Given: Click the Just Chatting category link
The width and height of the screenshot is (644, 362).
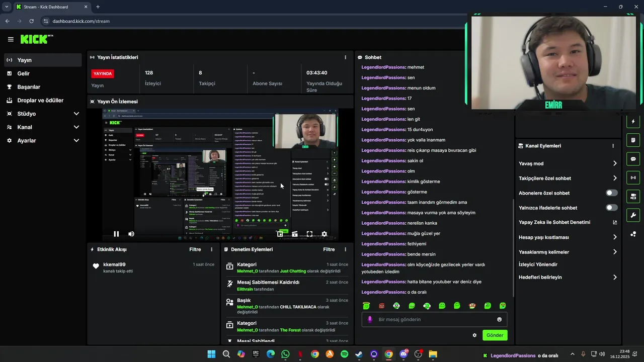Looking at the screenshot, I should [x=293, y=271].
